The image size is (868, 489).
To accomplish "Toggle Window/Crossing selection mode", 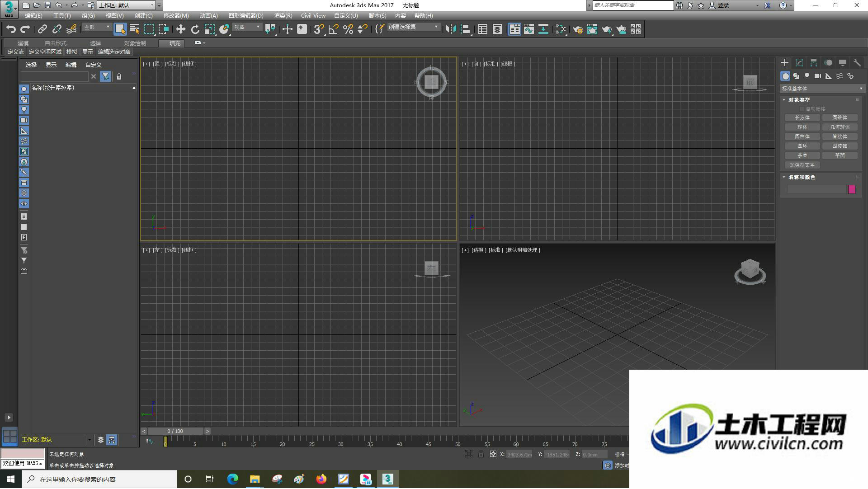I will click(164, 29).
